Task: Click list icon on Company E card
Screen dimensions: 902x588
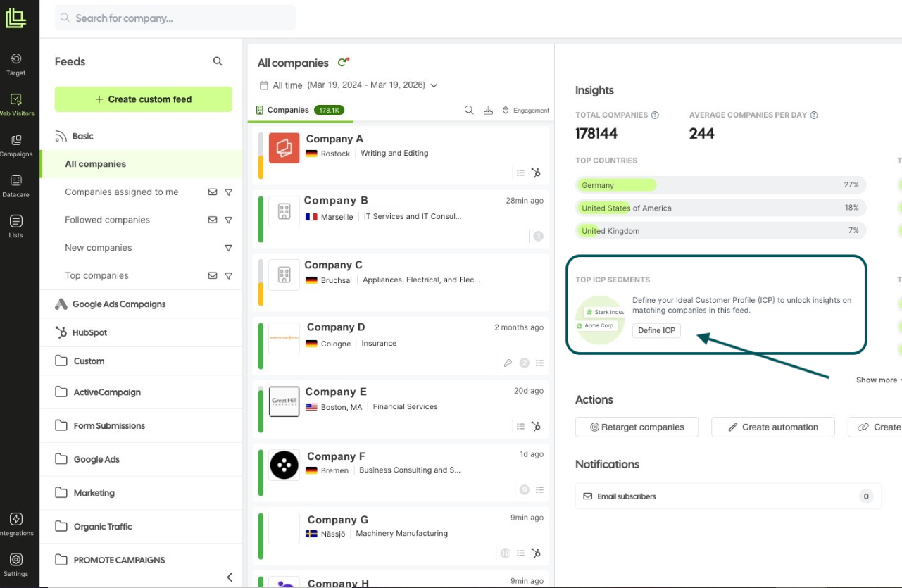Action: click(x=520, y=426)
